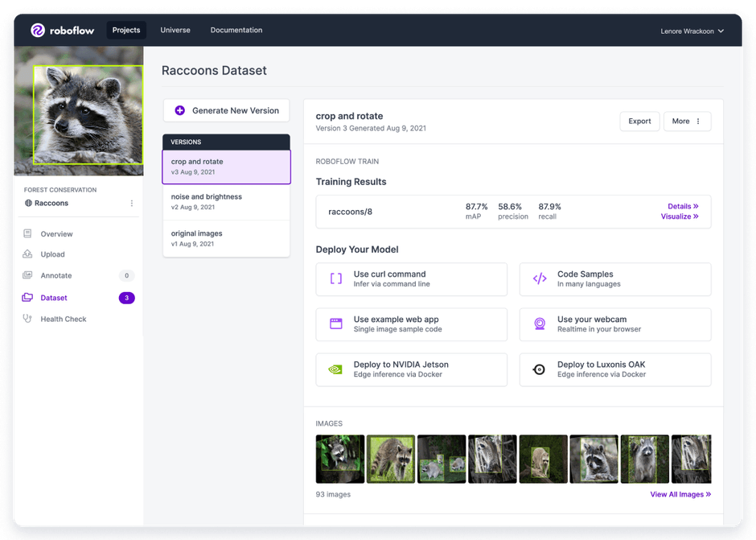756x540 pixels.
Task: Expand the More options menu
Action: click(x=687, y=122)
